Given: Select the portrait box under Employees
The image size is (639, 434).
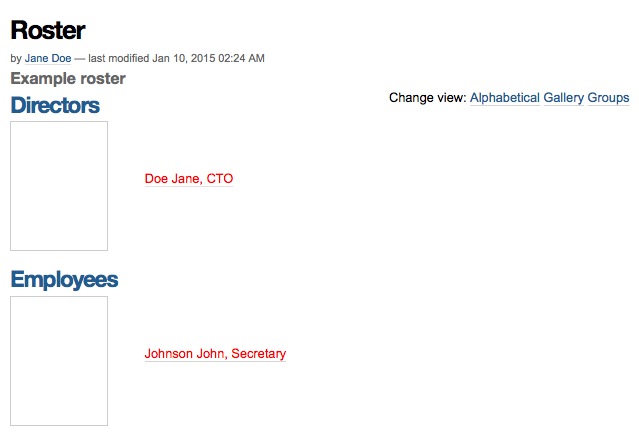Looking at the screenshot, I should point(59,361).
